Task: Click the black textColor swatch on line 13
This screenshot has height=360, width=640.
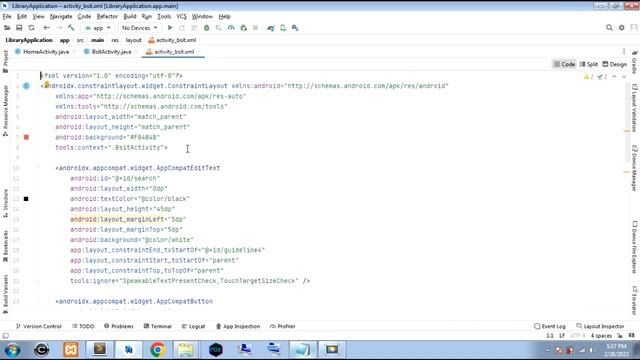Action: (x=26, y=199)
